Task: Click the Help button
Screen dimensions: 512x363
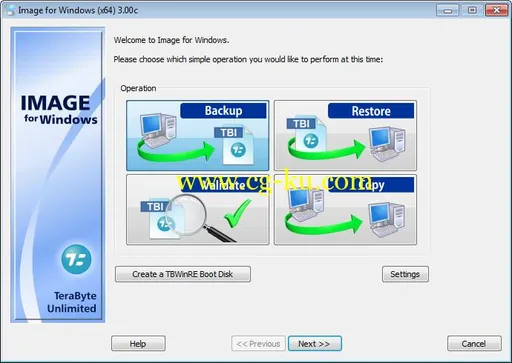Action: (138, 343)
